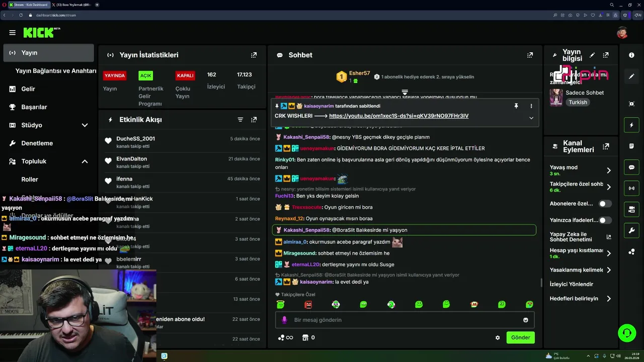
Task: Click the Turkish language tag
Action: [x=578, y=102]
